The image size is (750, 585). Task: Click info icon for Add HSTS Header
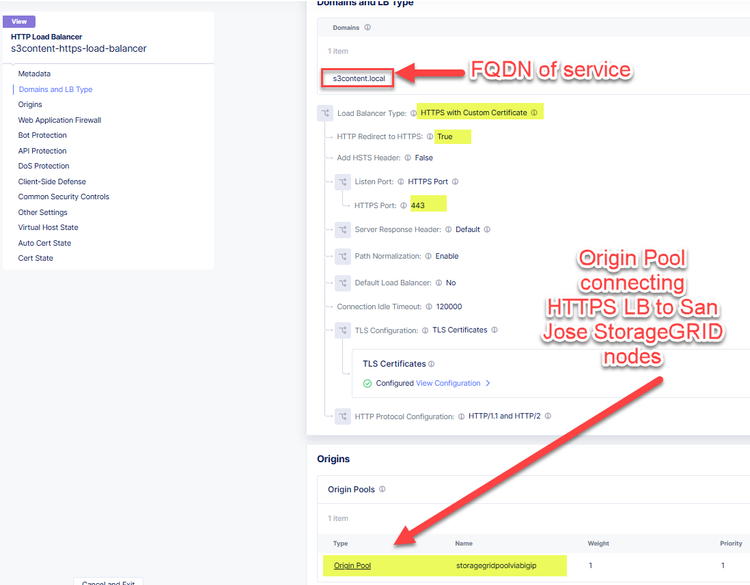click(x=408, y=158)
